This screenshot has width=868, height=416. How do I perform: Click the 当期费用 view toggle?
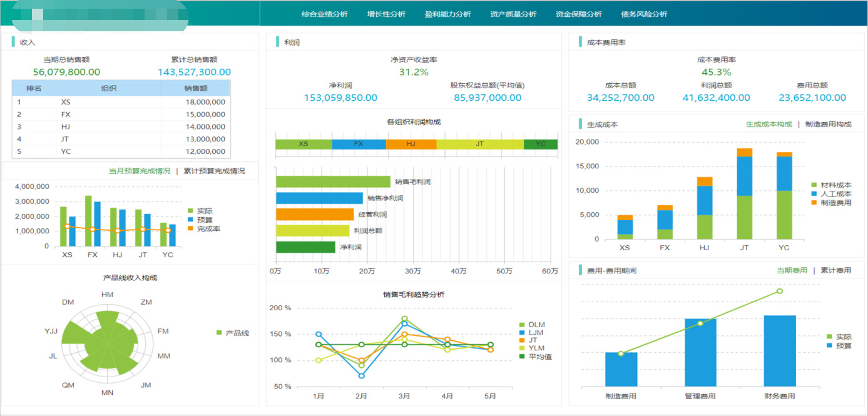pos(792,270)
